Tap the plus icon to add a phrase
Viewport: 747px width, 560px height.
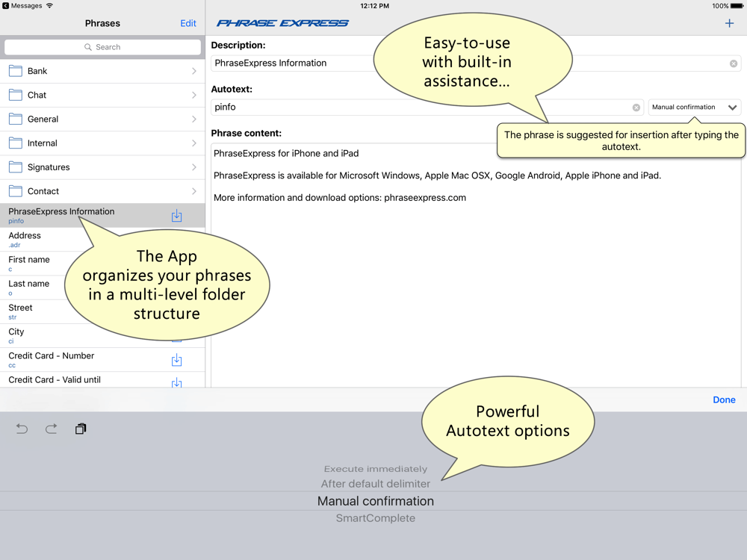pyautogui.click(x=729, y=23)
